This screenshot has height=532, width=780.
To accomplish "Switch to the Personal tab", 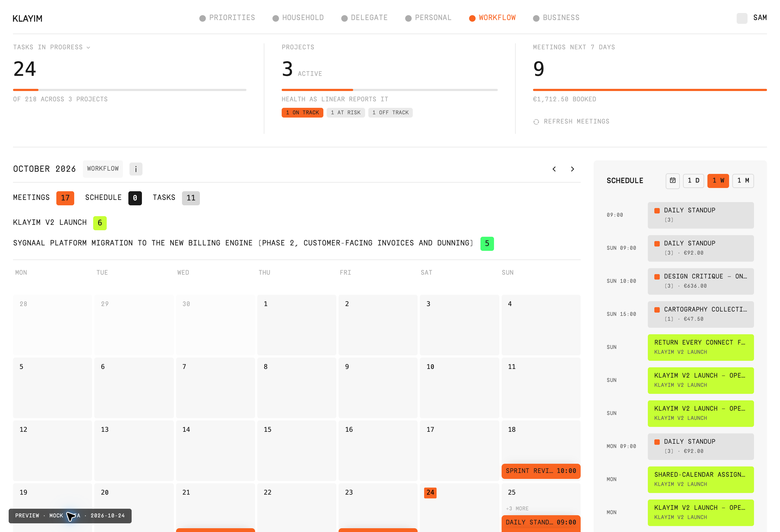I will (x=428, y=18).
